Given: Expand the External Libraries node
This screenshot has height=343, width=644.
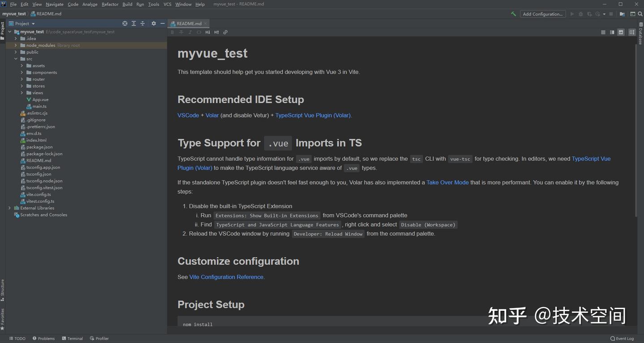Looking at the screenshot, I should pos(9,208).
